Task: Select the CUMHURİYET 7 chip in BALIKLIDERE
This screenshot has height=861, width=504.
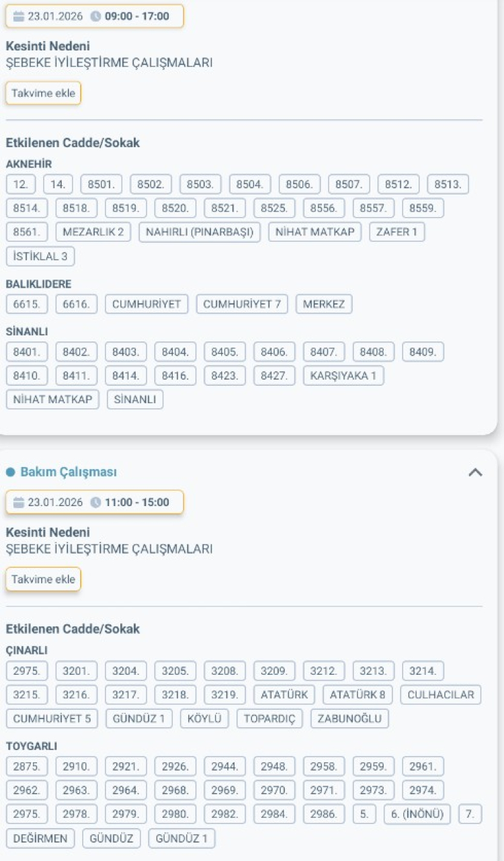Action: (x=242, y=304)
